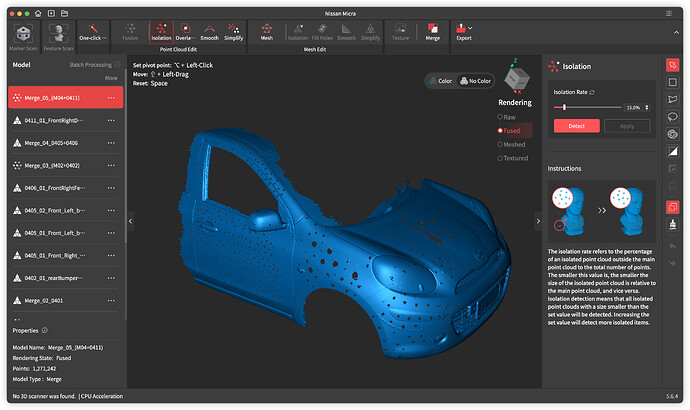
Task: Click the Detect button
Action: 576,126
